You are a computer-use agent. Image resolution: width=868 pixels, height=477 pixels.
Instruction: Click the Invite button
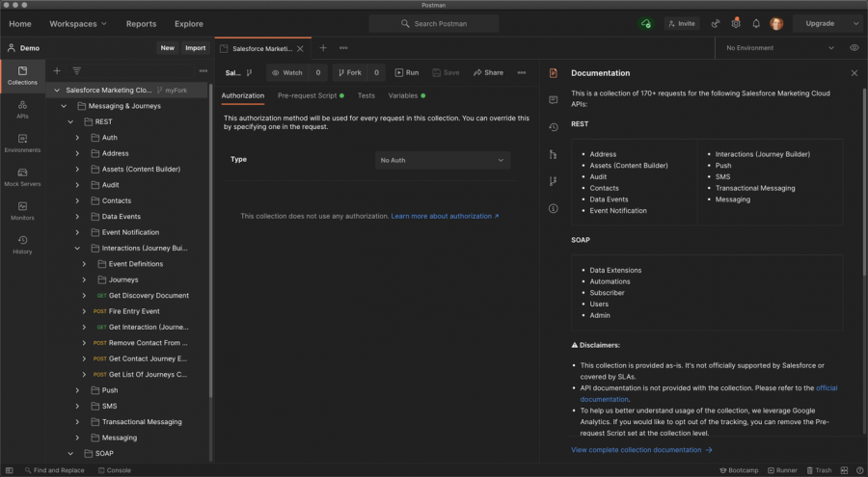point(682,24)
